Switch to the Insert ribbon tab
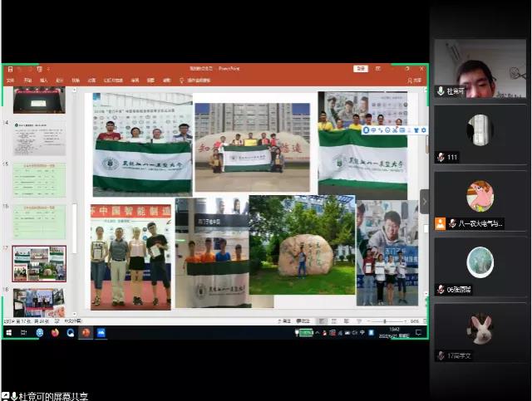The width and height of the screenshot is (532, 401). [43, 81]
